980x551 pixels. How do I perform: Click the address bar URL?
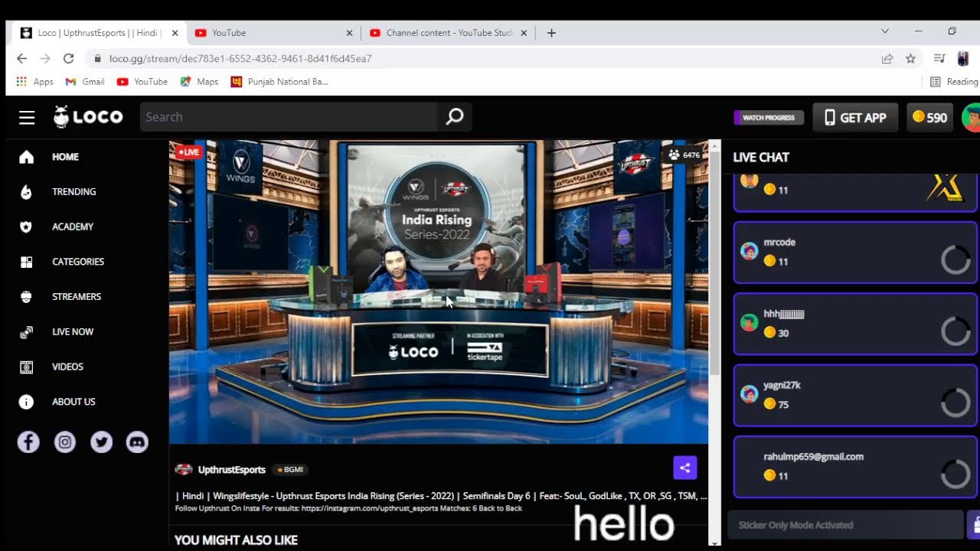[240, 58]
